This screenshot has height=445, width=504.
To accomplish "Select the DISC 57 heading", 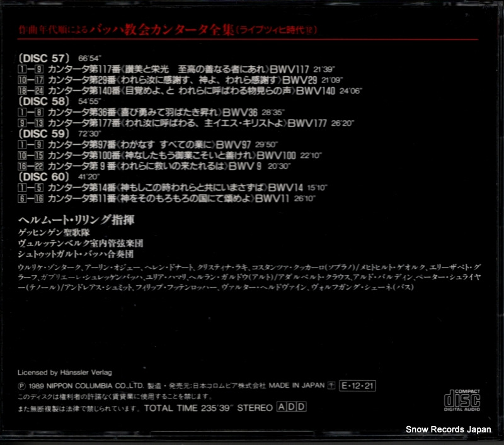I will click(43, 58).
